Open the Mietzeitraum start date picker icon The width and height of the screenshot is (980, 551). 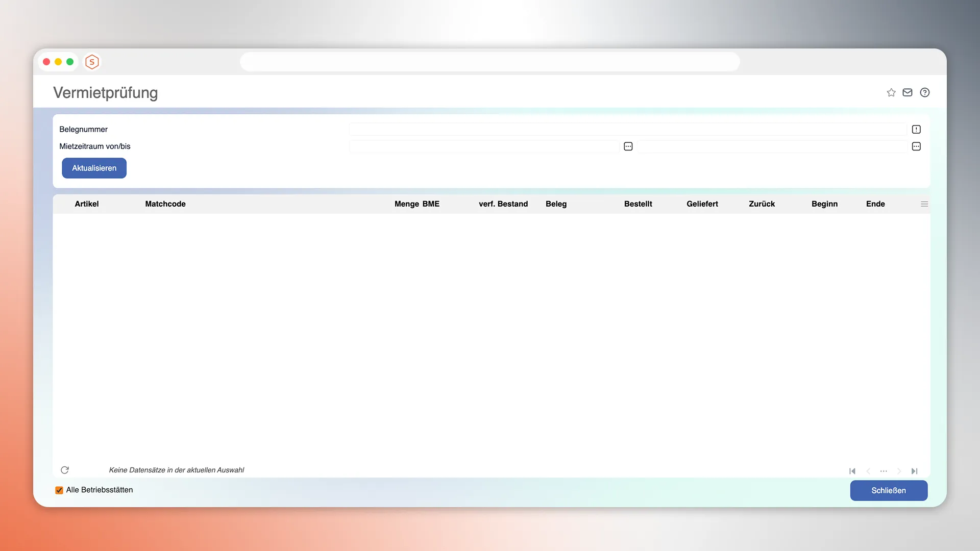click(628, 146)
